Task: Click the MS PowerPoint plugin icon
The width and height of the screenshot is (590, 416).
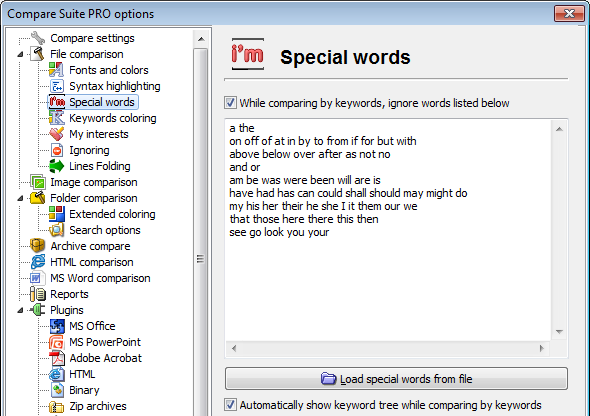Action: pos(56,342)
